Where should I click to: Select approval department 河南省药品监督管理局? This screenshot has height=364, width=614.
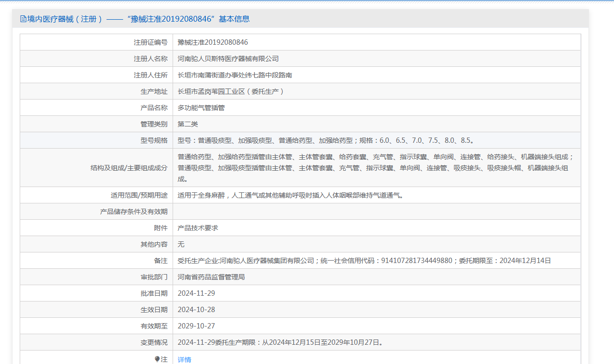pyautogui.click(x=211, y=277)
